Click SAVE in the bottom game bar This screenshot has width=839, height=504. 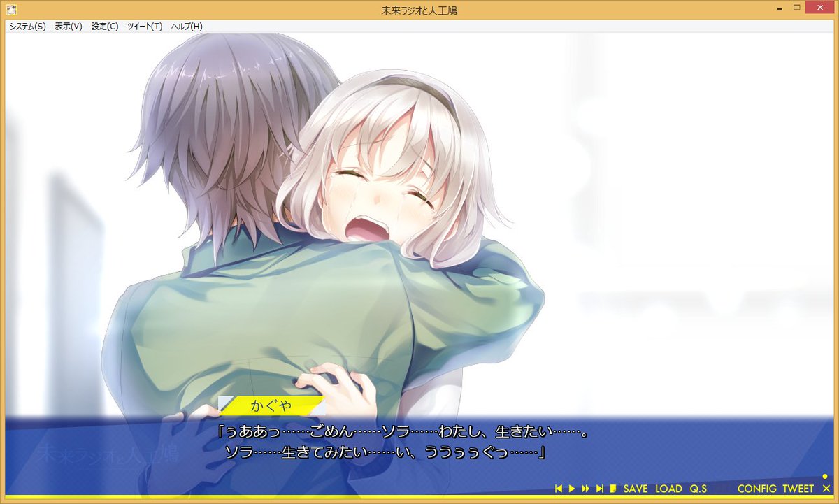tap(636, 489)
